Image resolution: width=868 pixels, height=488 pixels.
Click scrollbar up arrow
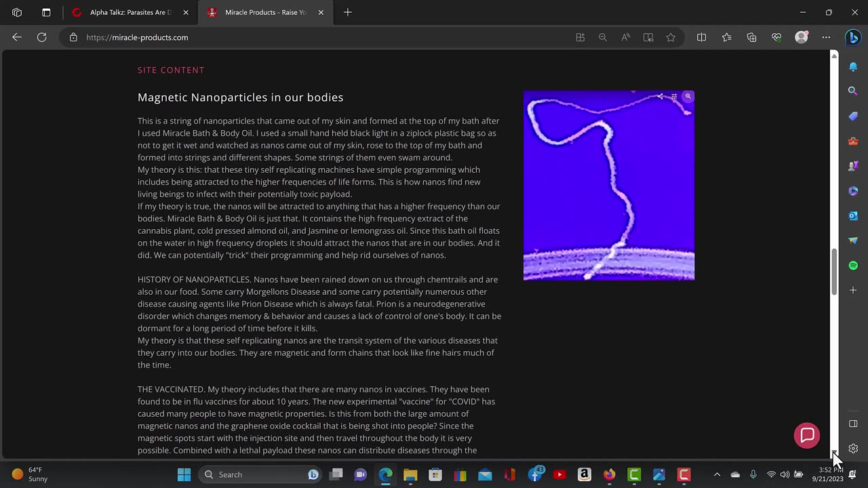[x=834, y=55]
